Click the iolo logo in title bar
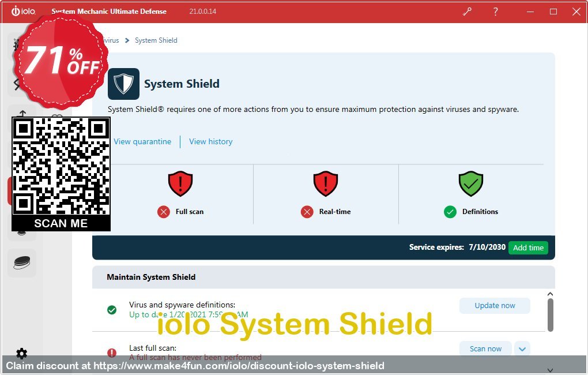This screenshot has width=588, height=375. (x=23, y=11)
